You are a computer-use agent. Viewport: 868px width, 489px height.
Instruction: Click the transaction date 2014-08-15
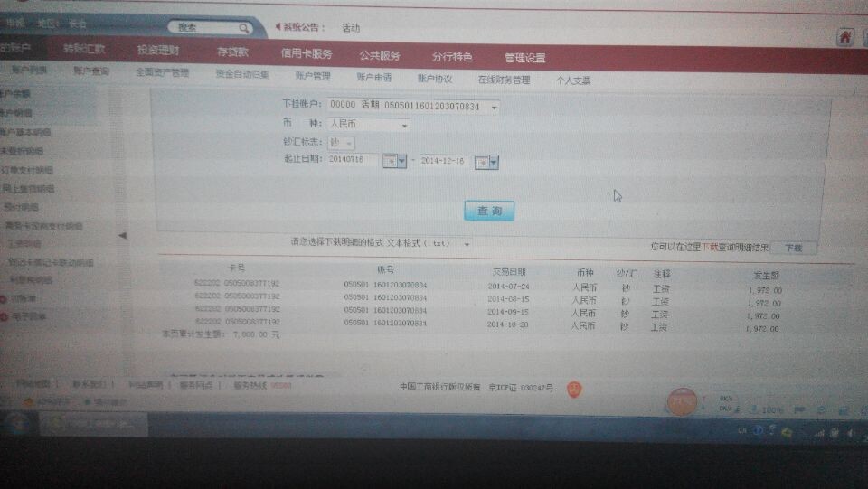(x=508, y=299)
